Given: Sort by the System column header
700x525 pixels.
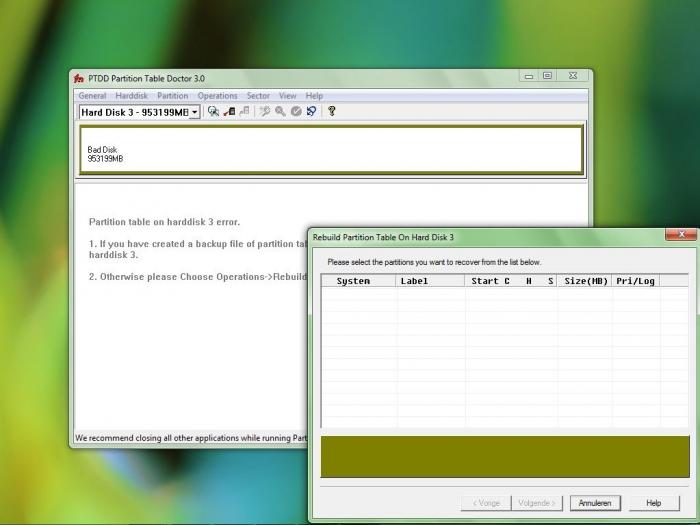Looking at the screenshot, I should (358, 281).
